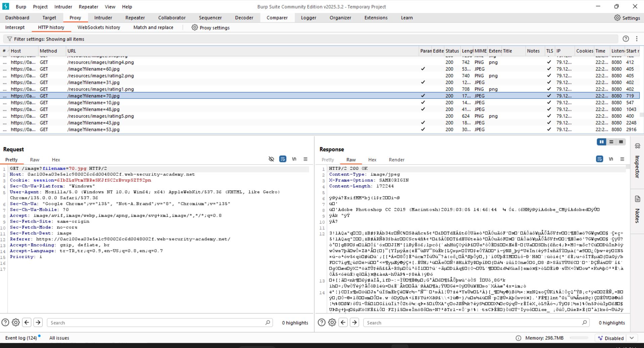
Task: Switch to the Target tab
Action: [49, 18]
